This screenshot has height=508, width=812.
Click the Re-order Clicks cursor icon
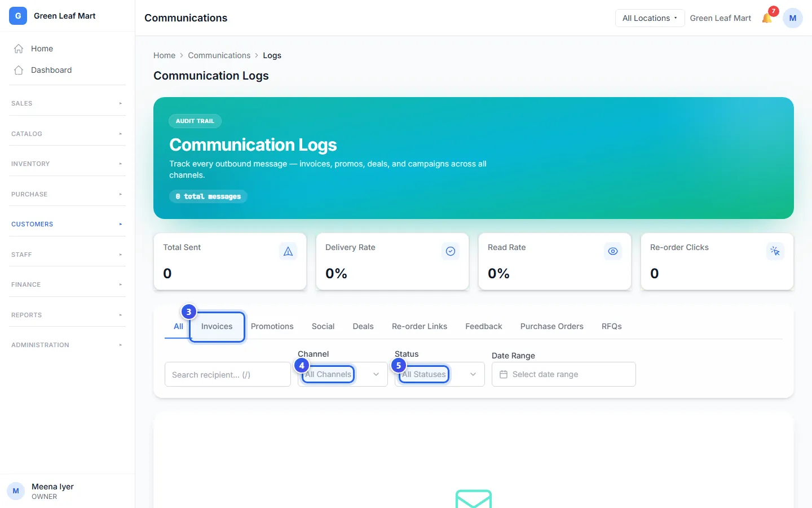click(x=775, y=251)
